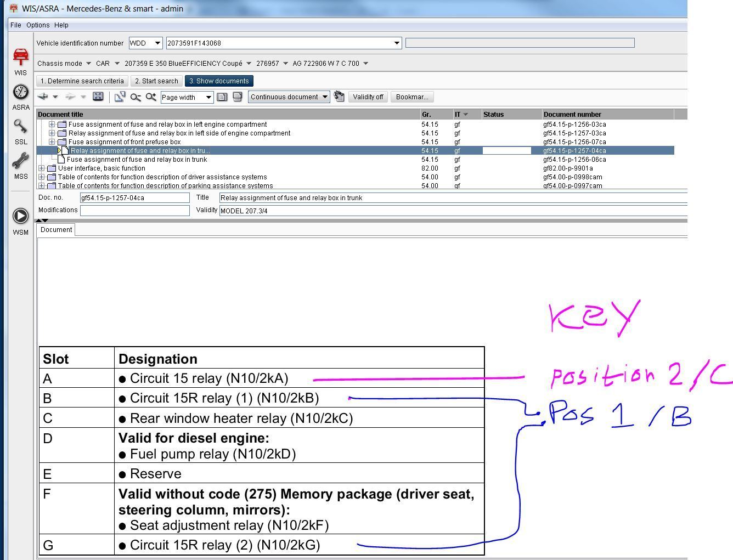Expand the 'User interface, basic function' tree node

pyautogui.click(x=42, y=168)
